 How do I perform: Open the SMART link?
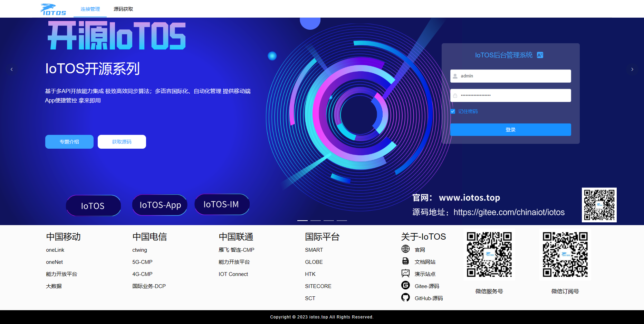click(314, 250)
